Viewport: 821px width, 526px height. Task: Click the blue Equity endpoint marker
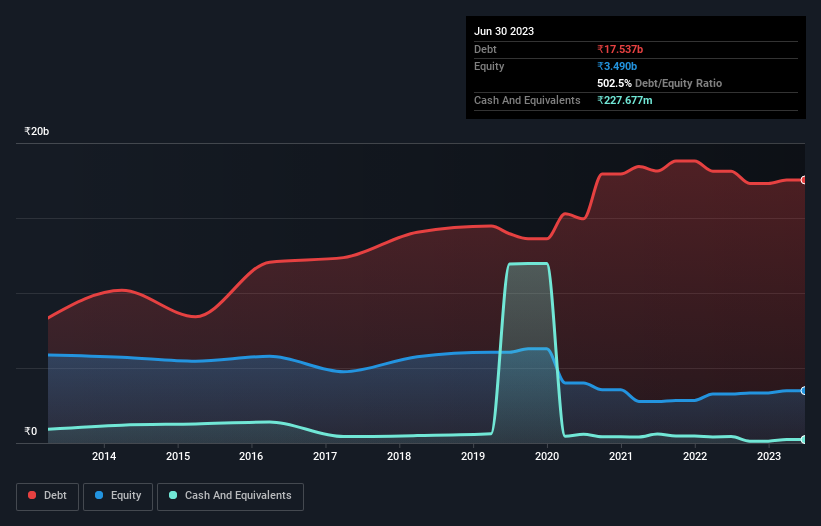click(804, 390)
